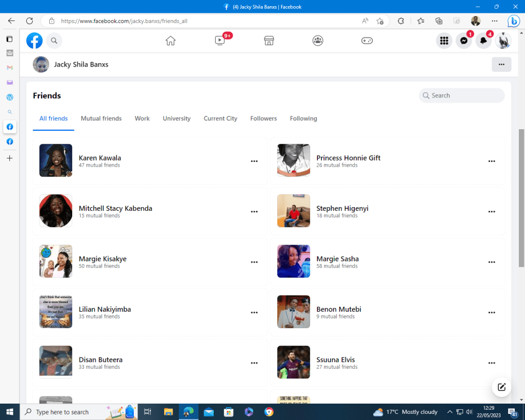Expand options menu for Karen Kawala
525x420 pixels.
[254, 161]
